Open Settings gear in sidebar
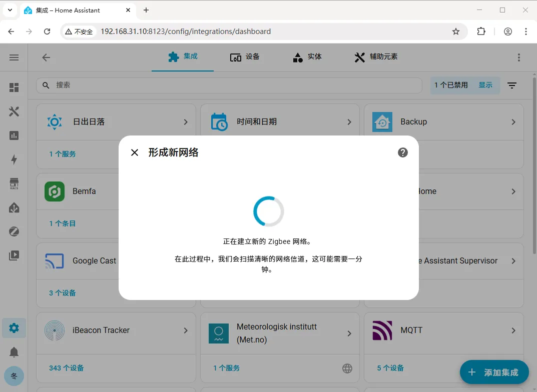Image resolution: width=537 pixels, height=392 pixels. coord(14,328)
